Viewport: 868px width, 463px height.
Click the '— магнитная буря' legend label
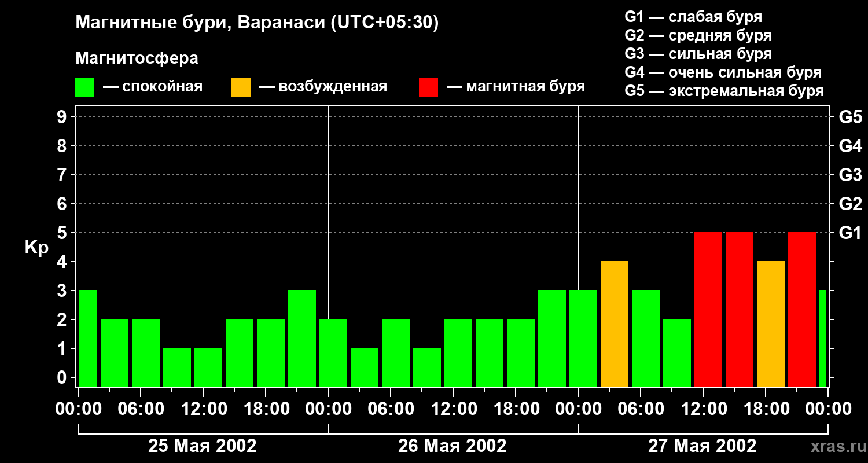click(516, 87)
